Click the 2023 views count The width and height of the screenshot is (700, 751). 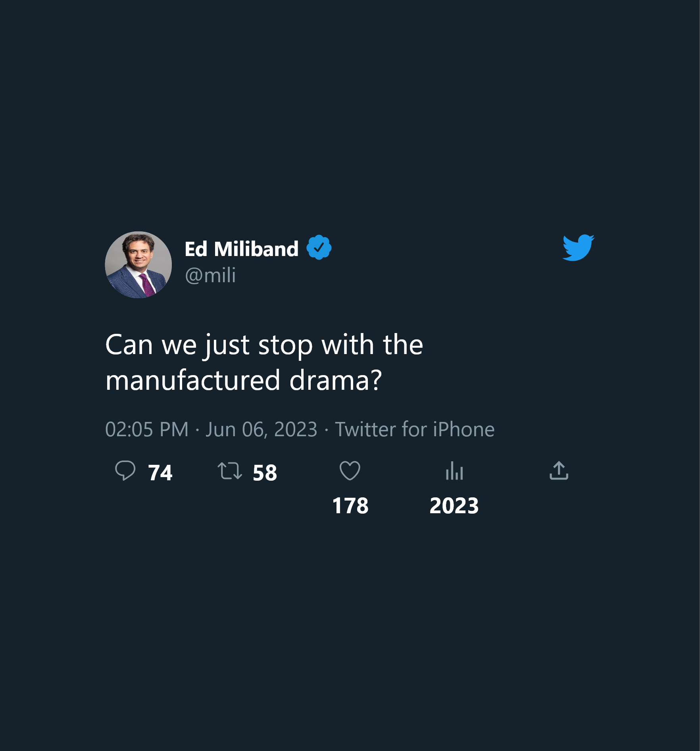454,506
